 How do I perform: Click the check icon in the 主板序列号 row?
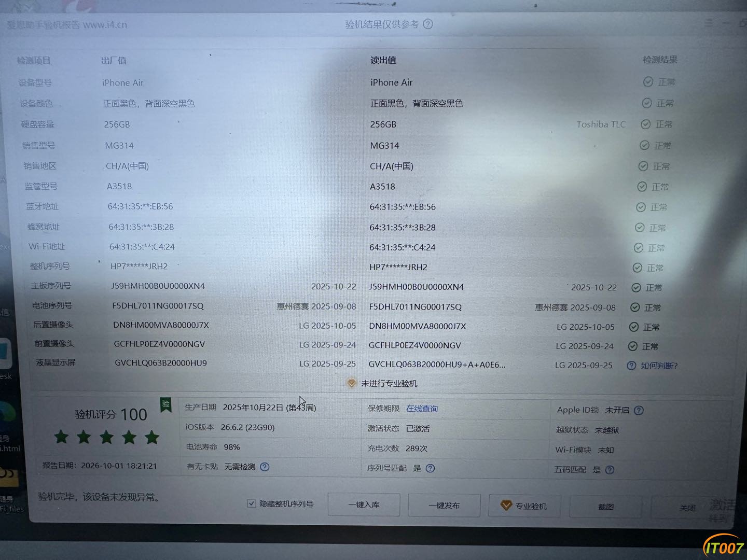(636, 287)
